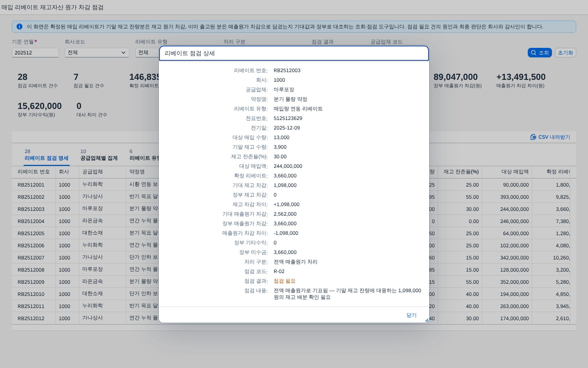Click the 리베이트 번호 column header
Image resolution: width=588 pixels, height=368 pixels.
pos(34,172)
